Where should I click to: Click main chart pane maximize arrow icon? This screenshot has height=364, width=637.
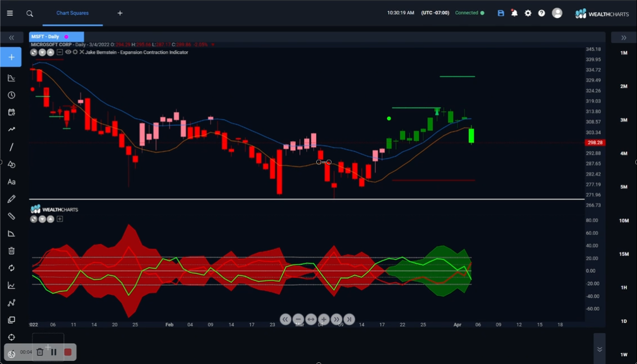pyautogui.click(x=34, y=52)
